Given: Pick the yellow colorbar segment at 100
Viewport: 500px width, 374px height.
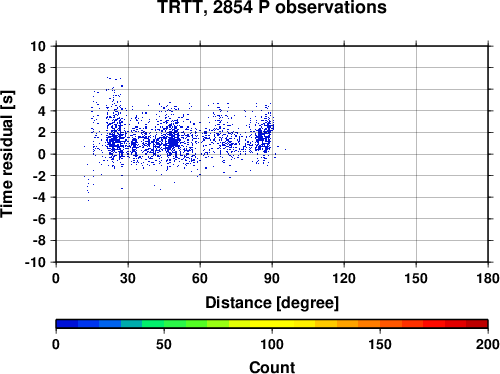Looking at the screenshot, I should (272, 324).
